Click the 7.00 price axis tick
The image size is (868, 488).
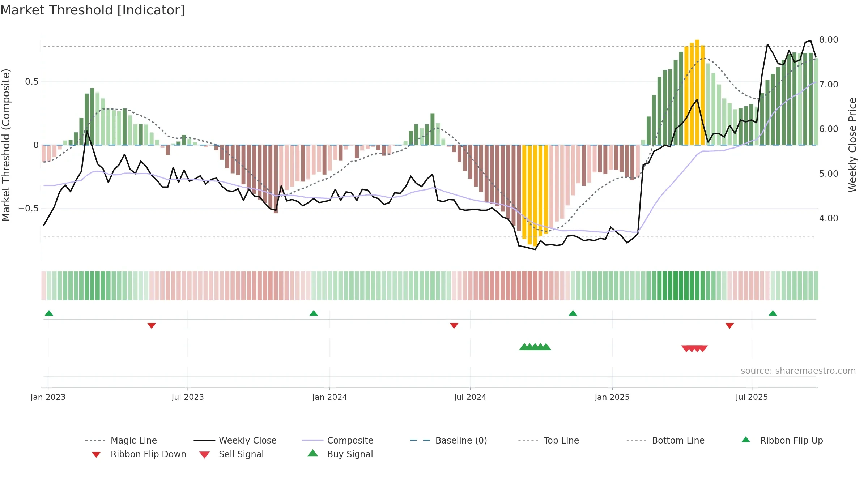tap(829, 85)
